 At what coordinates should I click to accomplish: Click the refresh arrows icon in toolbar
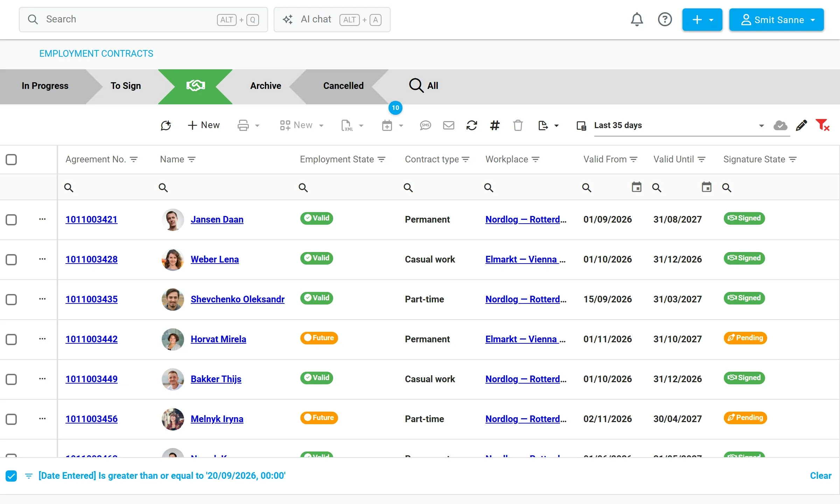click(x=471, y=125)
